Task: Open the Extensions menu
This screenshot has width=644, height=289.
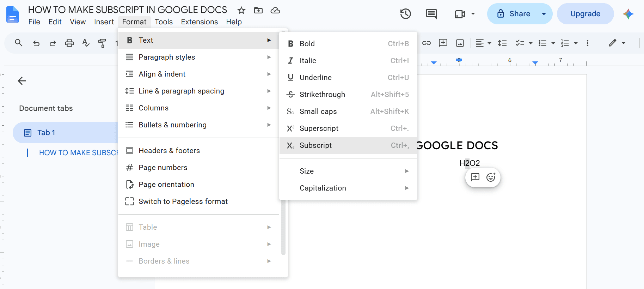Action: [200, 22]
